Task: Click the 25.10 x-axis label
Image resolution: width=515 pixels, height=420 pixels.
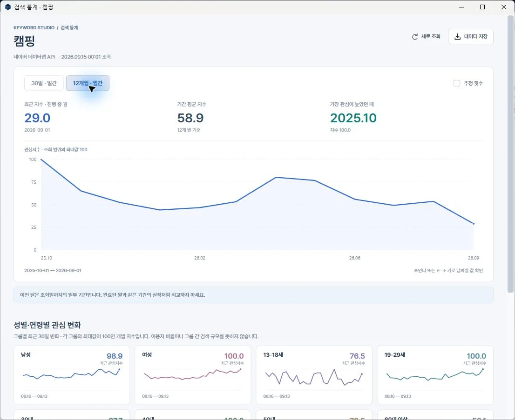Action: coord(46,258)
